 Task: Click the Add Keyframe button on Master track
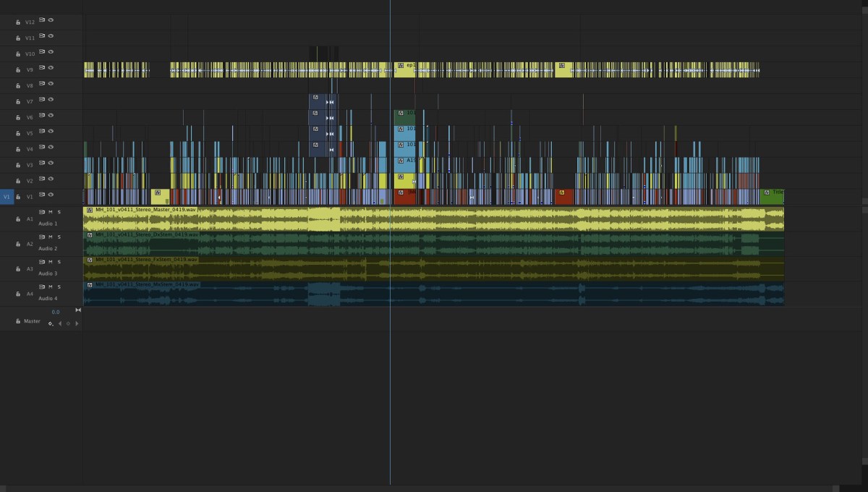click(68, 323)
